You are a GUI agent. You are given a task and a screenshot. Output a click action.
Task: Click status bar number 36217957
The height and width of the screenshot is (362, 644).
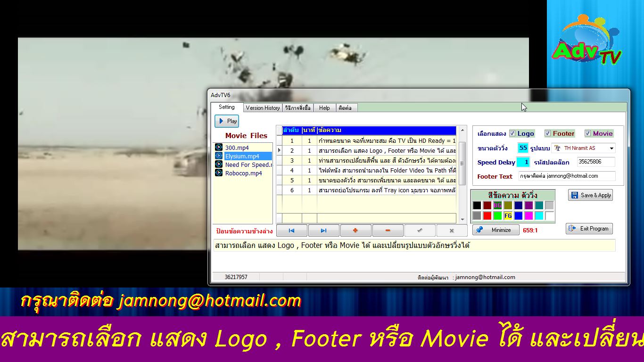point(236,277)
